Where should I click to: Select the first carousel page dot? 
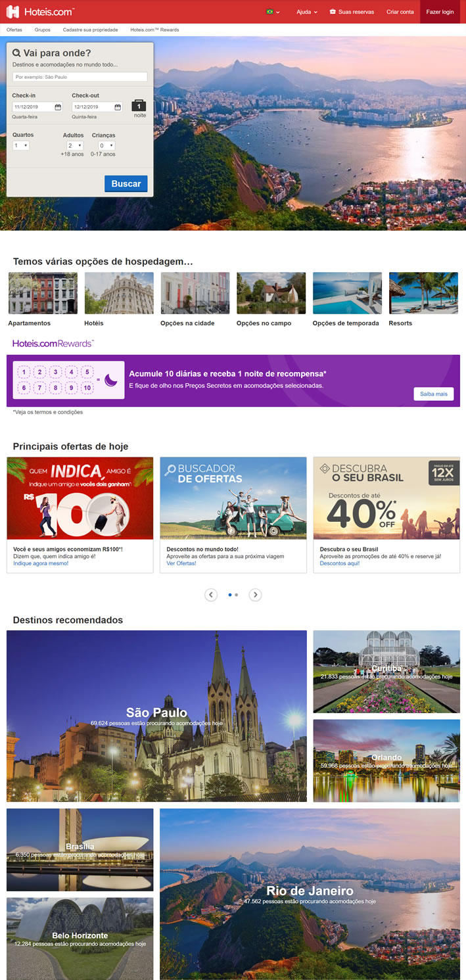coord(230,595)
